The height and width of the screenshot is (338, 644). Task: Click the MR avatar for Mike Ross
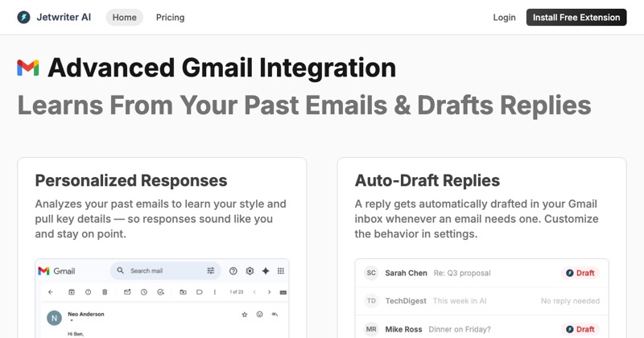[x=371, y=329]
